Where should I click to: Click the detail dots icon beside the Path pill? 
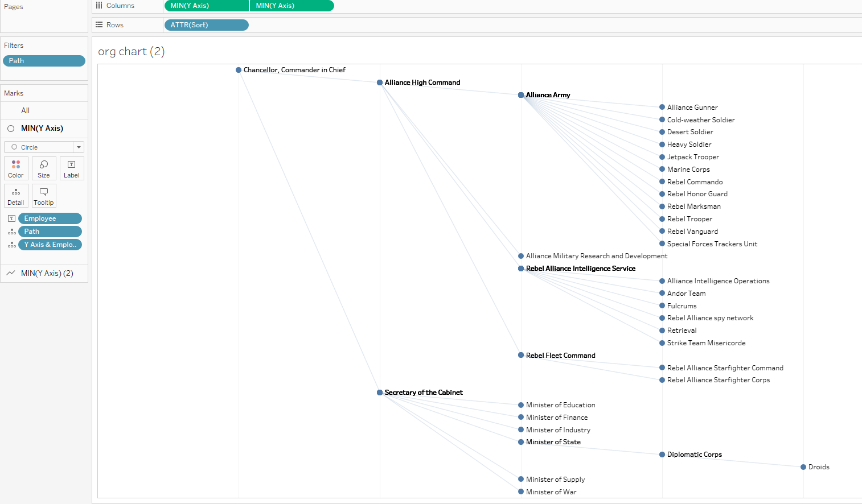[11, 232]
